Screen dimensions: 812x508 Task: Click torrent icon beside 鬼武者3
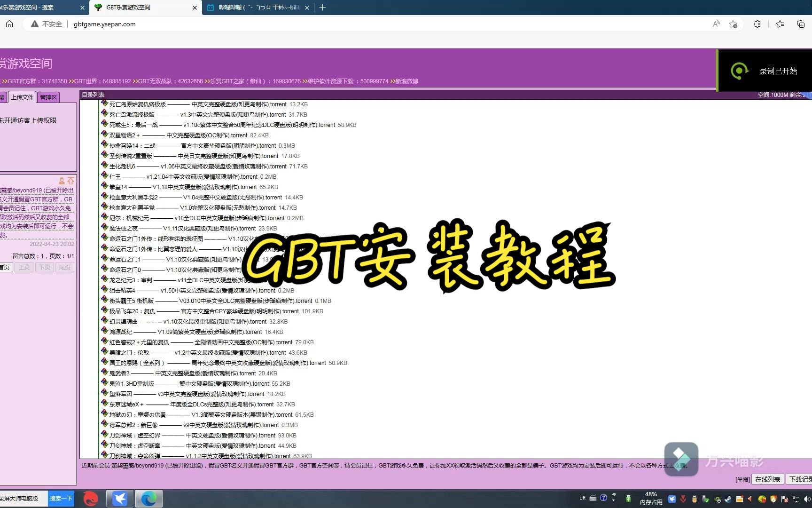(x=104, y=373)
